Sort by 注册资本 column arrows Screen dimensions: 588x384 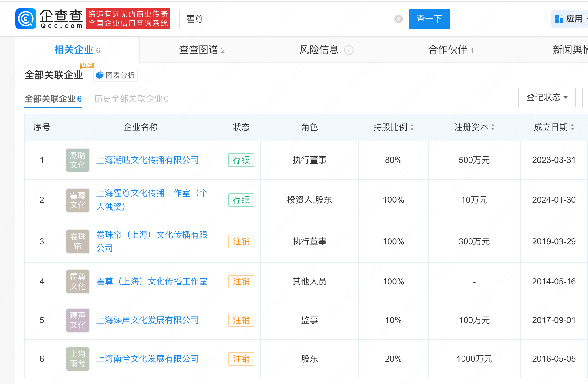(493, 127)
